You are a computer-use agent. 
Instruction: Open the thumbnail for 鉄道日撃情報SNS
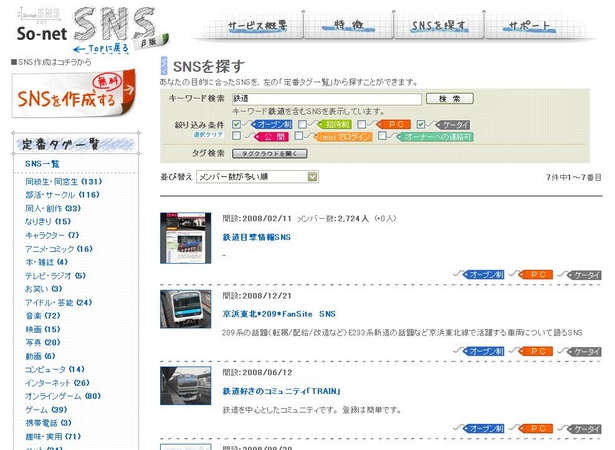coord(185,238)
